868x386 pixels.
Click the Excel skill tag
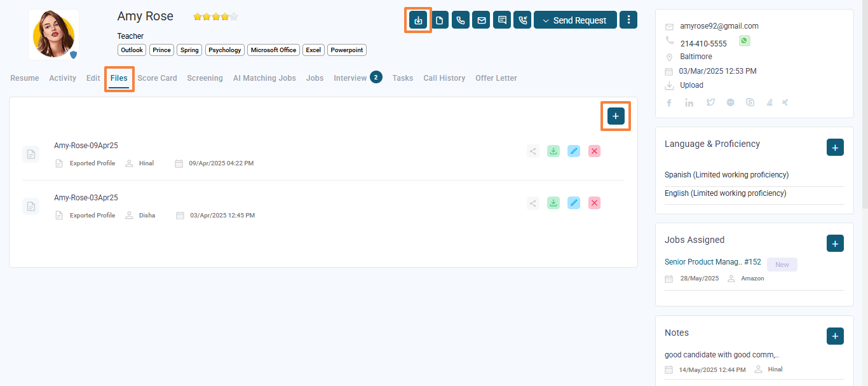[313, 50]
